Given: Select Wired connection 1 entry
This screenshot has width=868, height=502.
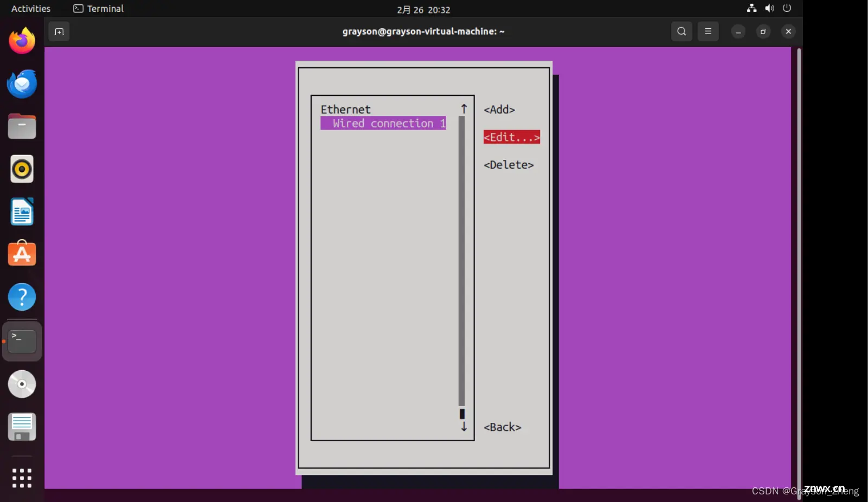Looking at the screenshot, I should point(383,124).
